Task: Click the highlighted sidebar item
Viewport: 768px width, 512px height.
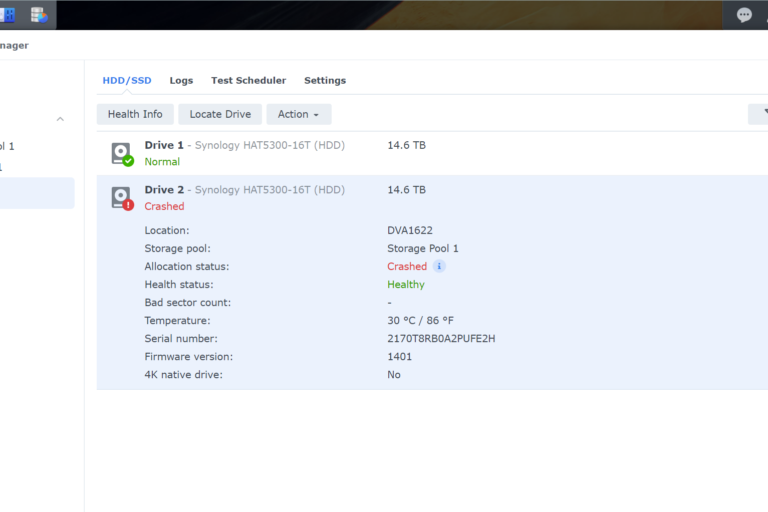Action: pos(36,193)
